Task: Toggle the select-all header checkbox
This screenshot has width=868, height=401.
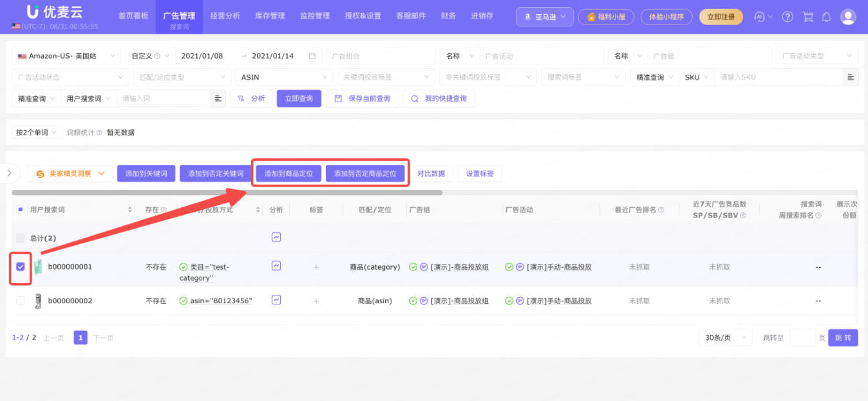Action: (x=20, y=209)
